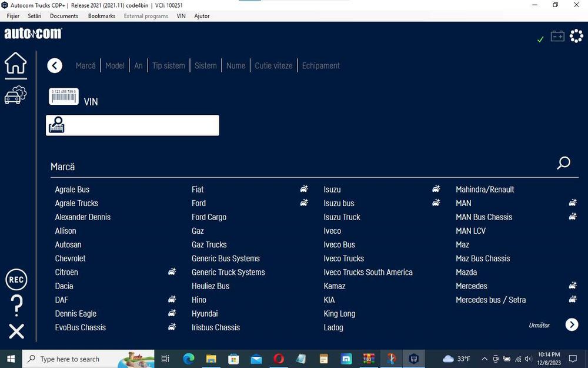Choose Allison from the brand list
Image resolution: width=588 pixels, height=368 pixels.
pos(66,231)
